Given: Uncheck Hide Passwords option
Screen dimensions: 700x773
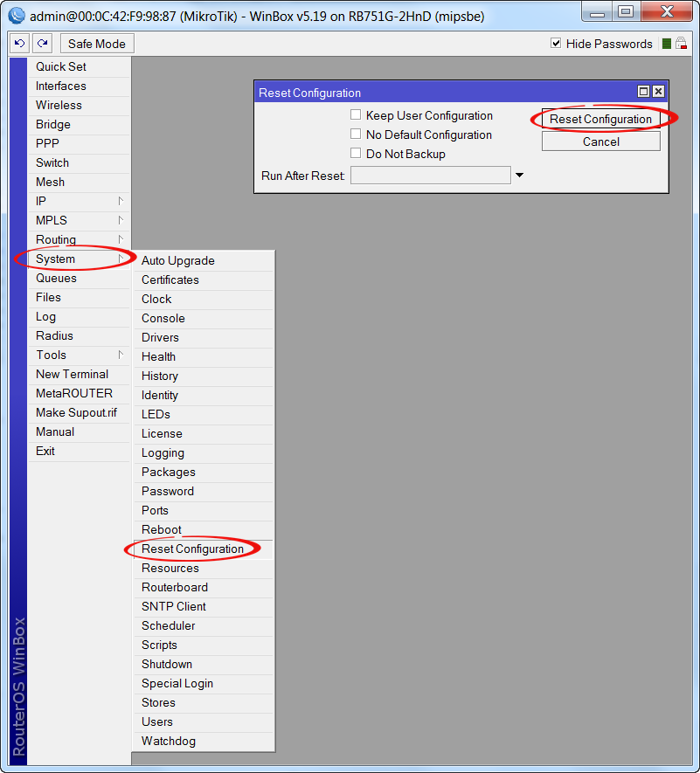Looking at the screenshot, I should point(556,44).
